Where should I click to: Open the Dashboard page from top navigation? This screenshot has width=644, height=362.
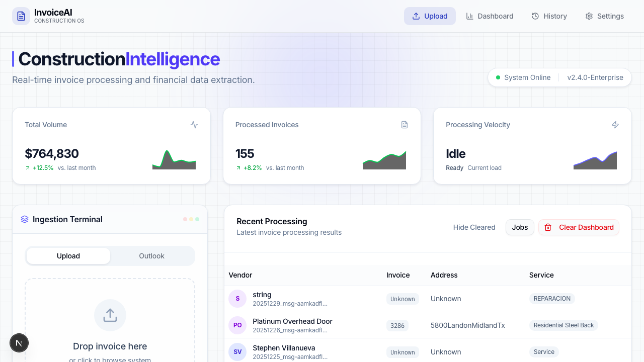[490, 16]
